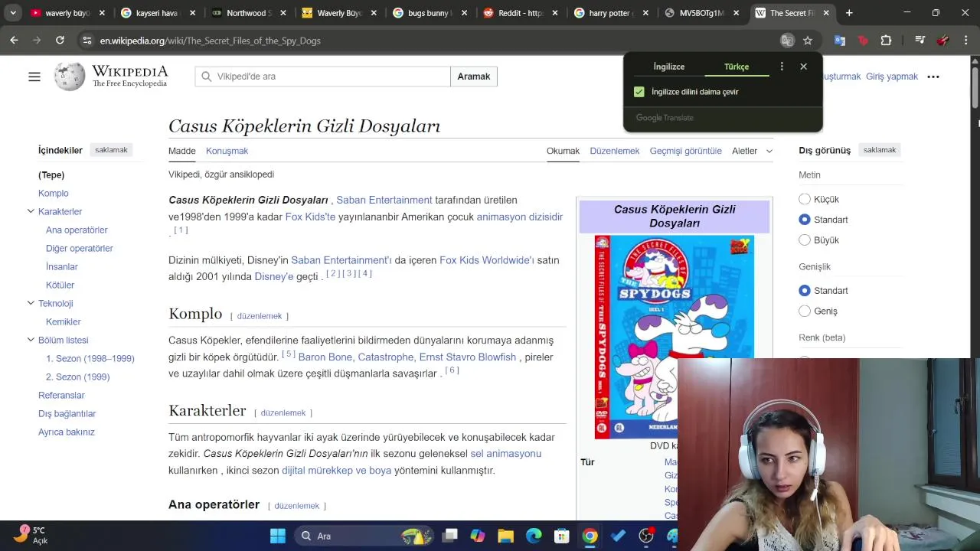Click the address bar URL field
This screenshot has height=551, width=980.
[429, 41]
